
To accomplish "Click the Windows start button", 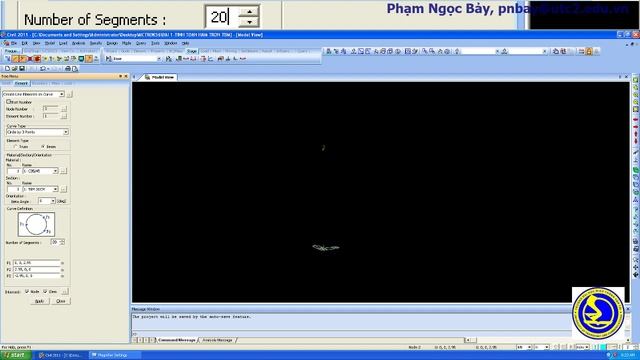I will tap(16, 356).
